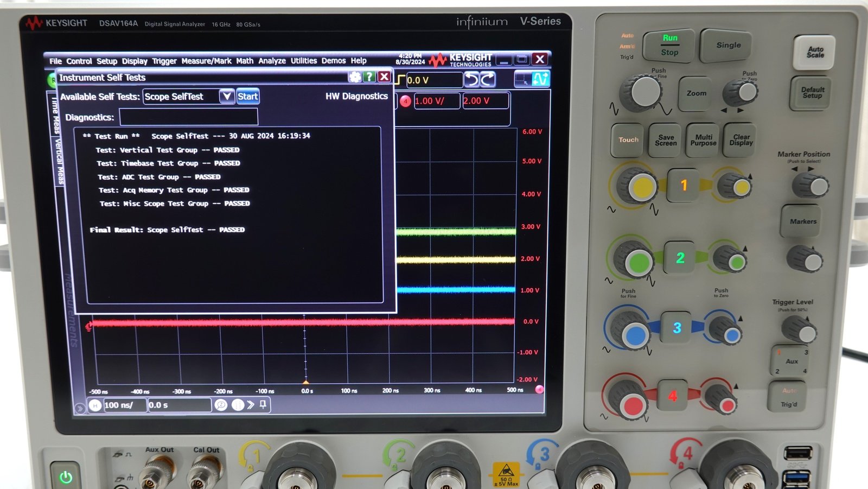Click the waveform autoscale icon in toolbar
Screen dimensions: 868x489
click(541, 80)
